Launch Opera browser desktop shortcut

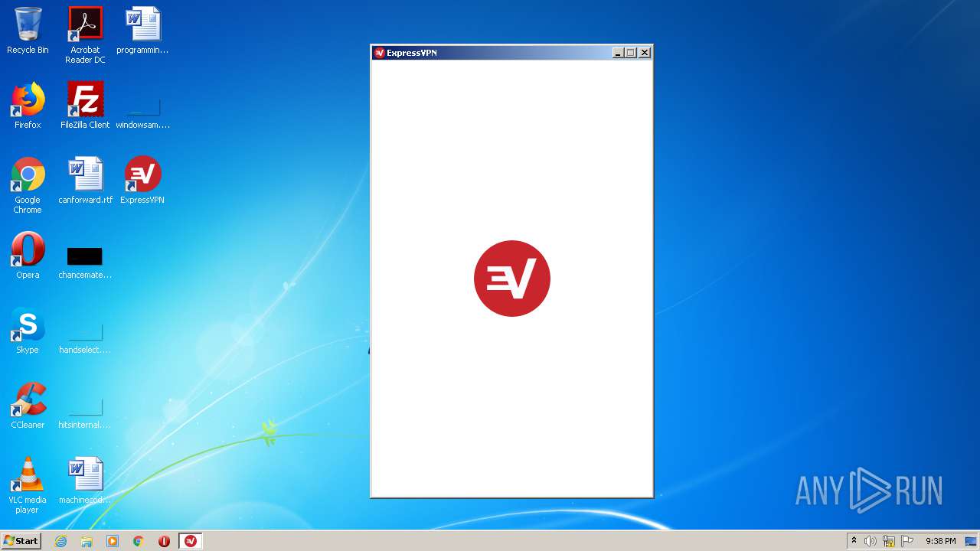28,256
